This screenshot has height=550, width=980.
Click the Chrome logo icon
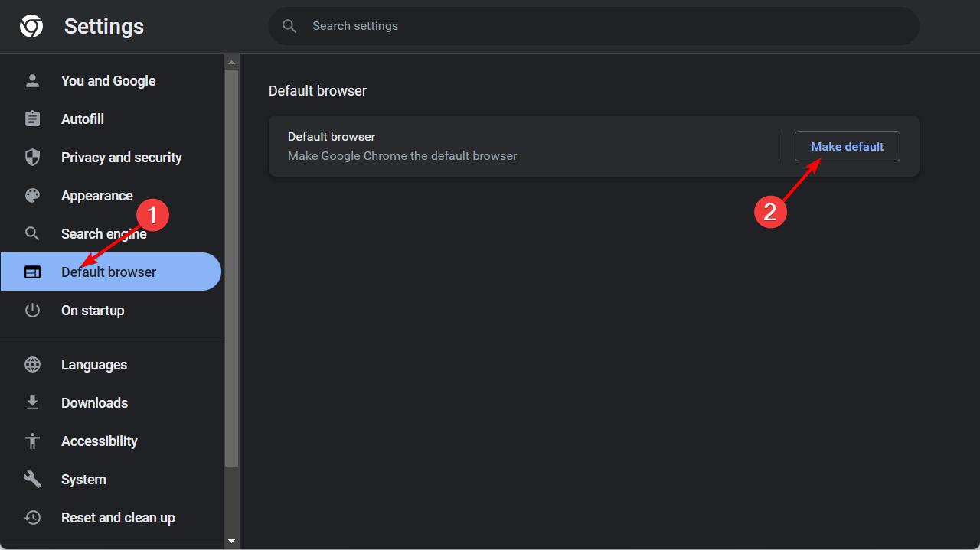click(31, 27)
